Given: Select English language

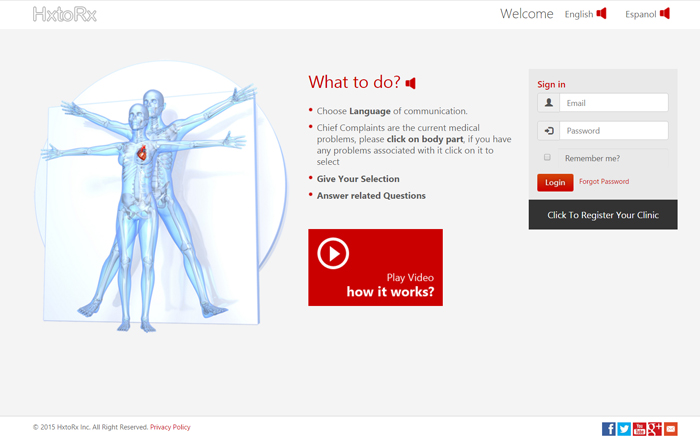Looking at the screenshot, I should tap(579, 14).
